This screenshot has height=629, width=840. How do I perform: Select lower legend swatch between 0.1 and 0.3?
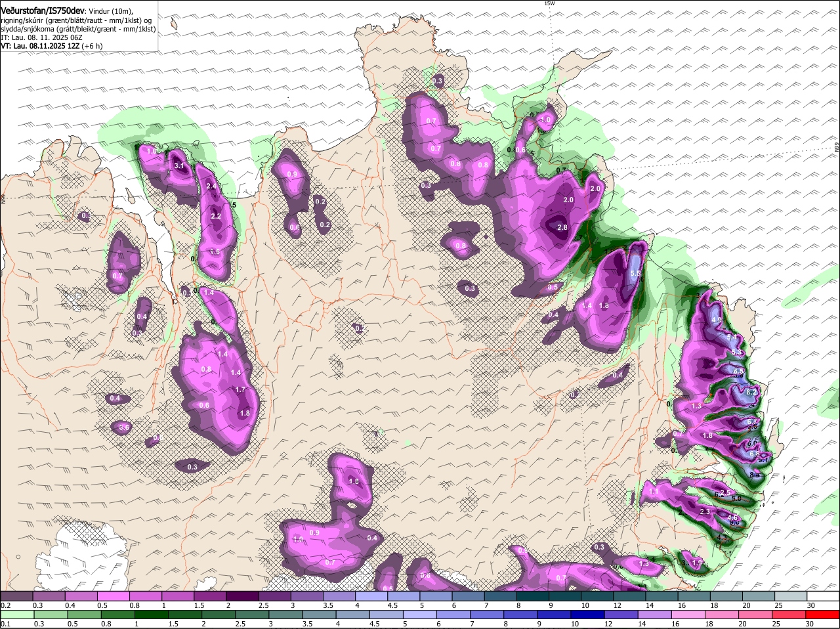coord(16,615)
